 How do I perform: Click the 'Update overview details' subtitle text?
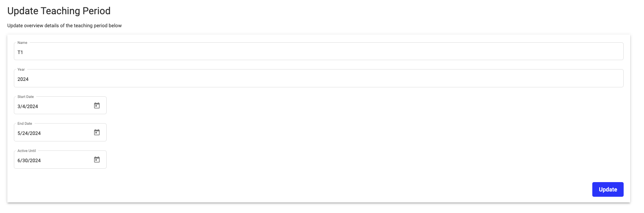[x=64, y=26]
